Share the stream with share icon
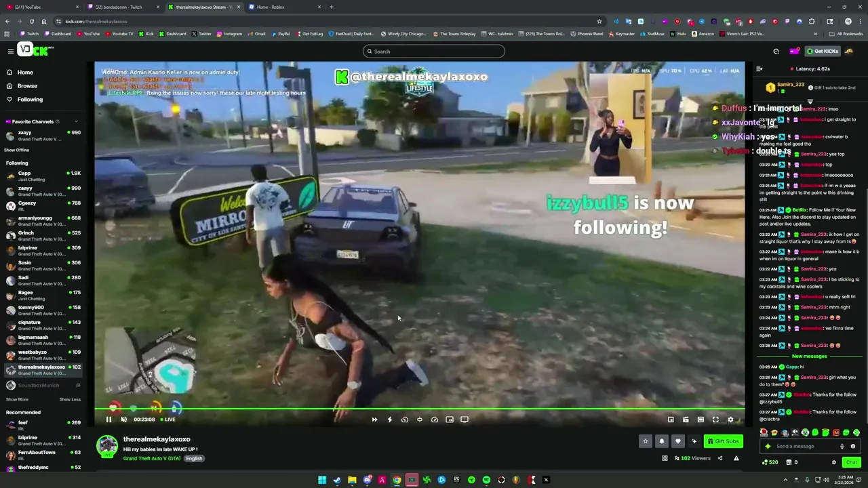 click(x=720, y=458)
